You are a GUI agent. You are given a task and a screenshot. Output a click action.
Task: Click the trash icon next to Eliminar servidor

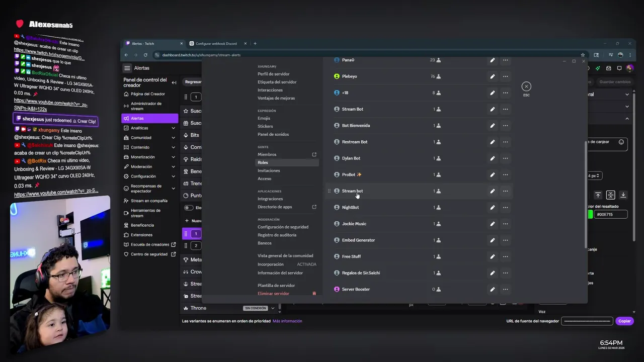pos(314,294)
